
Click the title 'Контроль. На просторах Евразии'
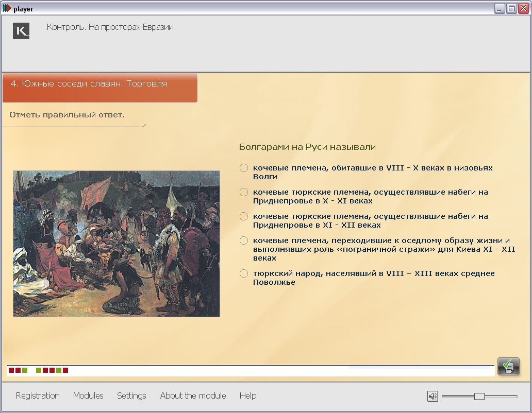tap(110, 27)
